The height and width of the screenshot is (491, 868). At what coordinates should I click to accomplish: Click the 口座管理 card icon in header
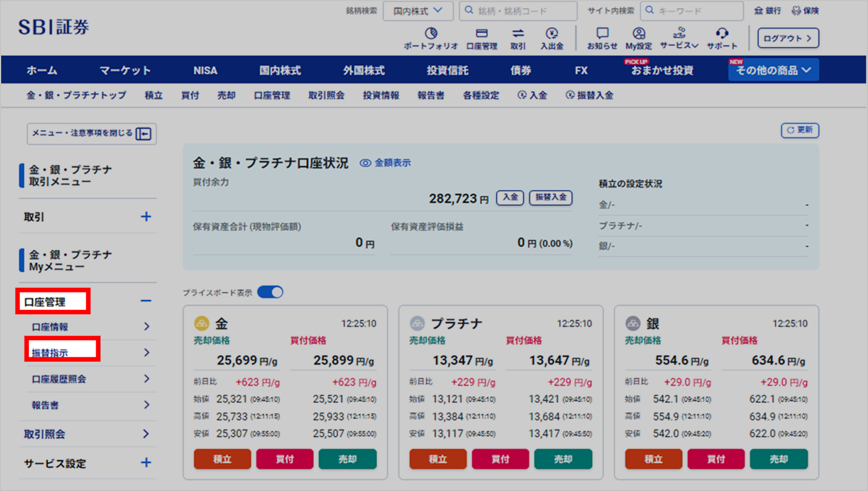coord(482,34)
